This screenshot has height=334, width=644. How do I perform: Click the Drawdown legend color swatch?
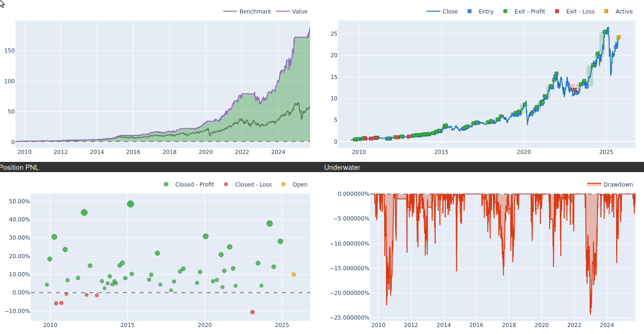[594, 185]
